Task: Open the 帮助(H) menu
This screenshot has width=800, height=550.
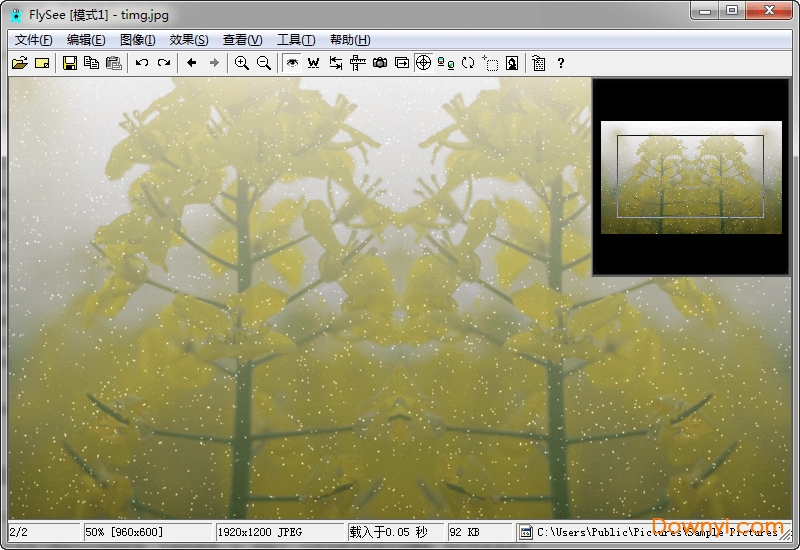Action: click(349, 40)
